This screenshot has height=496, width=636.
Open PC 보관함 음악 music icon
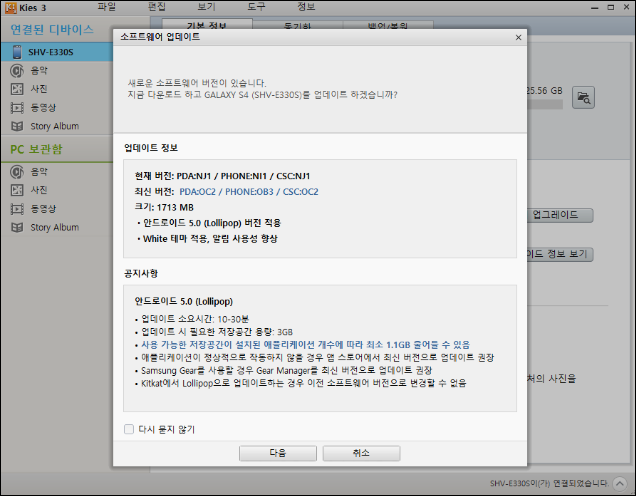point(17,172)
